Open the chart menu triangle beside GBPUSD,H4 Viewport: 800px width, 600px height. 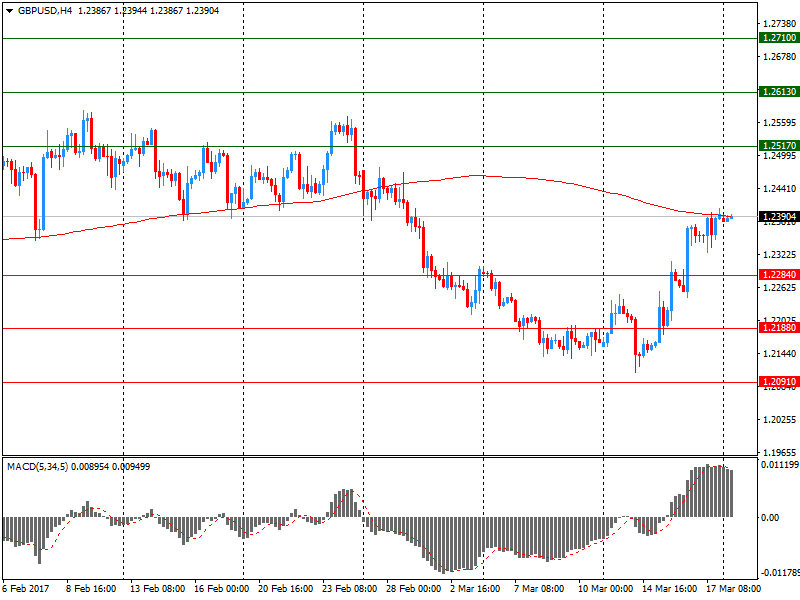9,11
